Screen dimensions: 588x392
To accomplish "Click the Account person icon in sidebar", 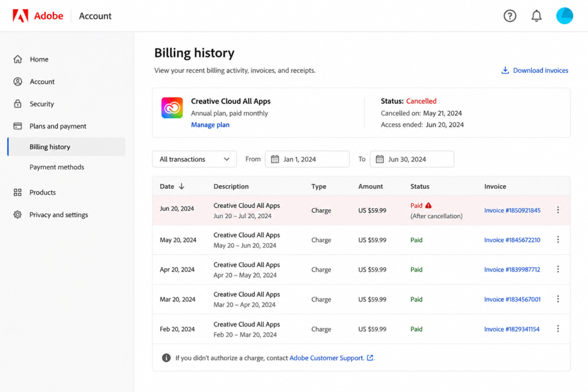I will tap(18, 81).
